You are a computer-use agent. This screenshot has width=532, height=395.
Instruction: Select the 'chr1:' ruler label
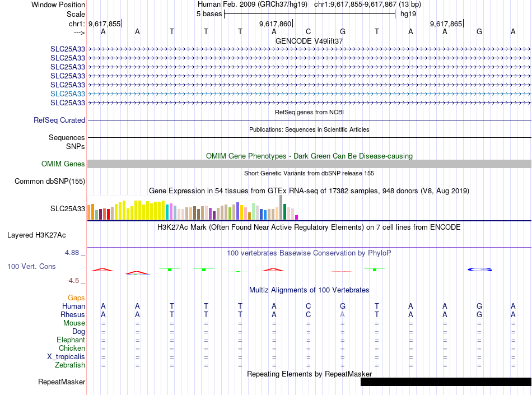[x=77, y=24]
